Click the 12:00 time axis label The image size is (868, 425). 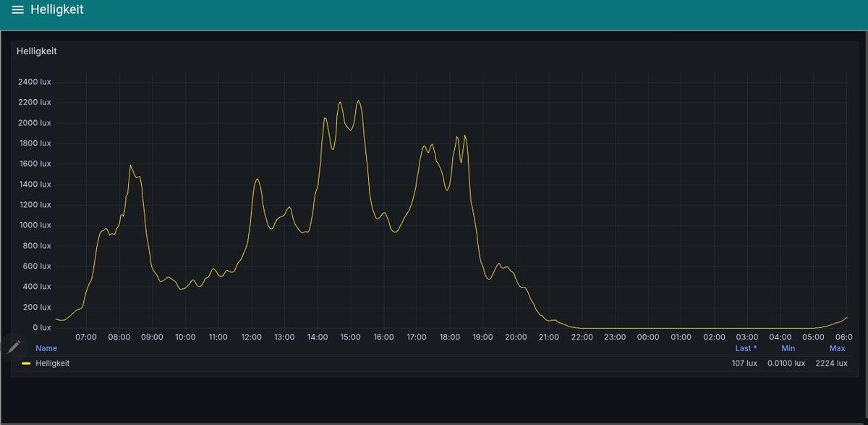(251, 337)
